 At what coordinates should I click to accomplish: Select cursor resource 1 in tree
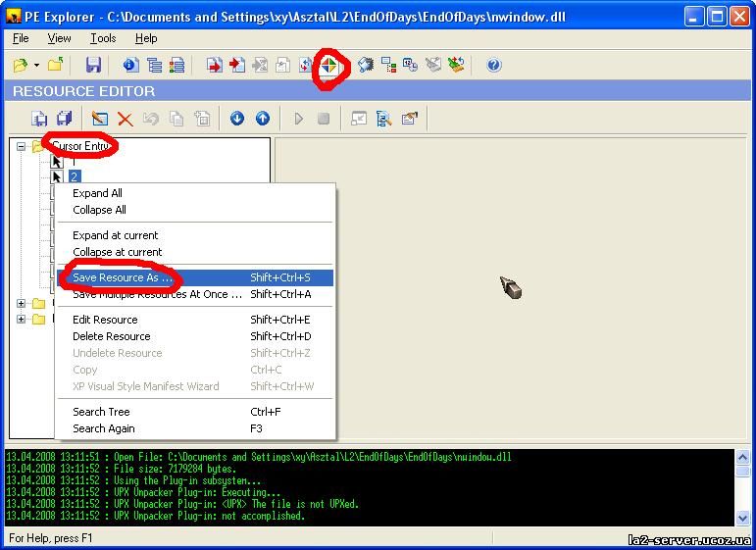(74, 162)
